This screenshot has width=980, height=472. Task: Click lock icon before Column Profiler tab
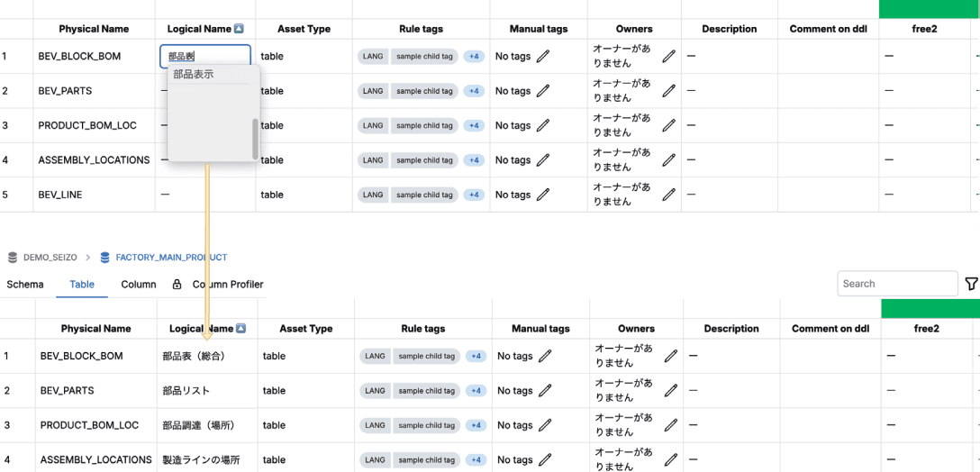tap(177, 285)
